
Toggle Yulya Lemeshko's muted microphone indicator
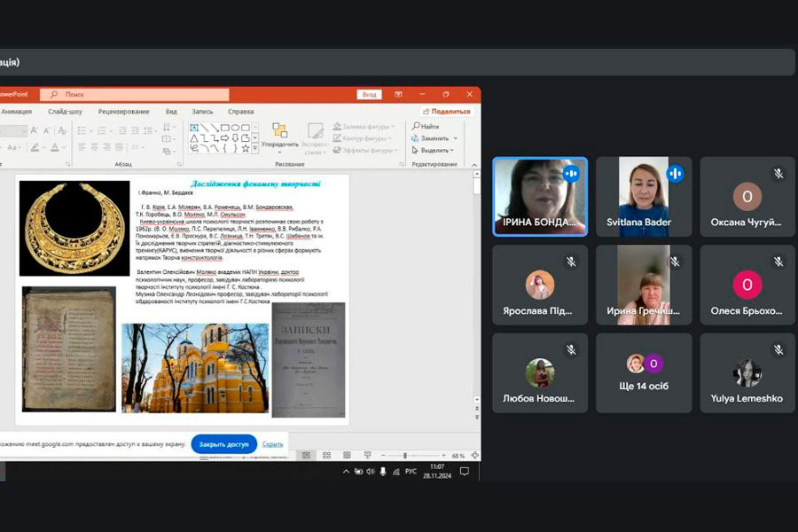pos(778,350)
